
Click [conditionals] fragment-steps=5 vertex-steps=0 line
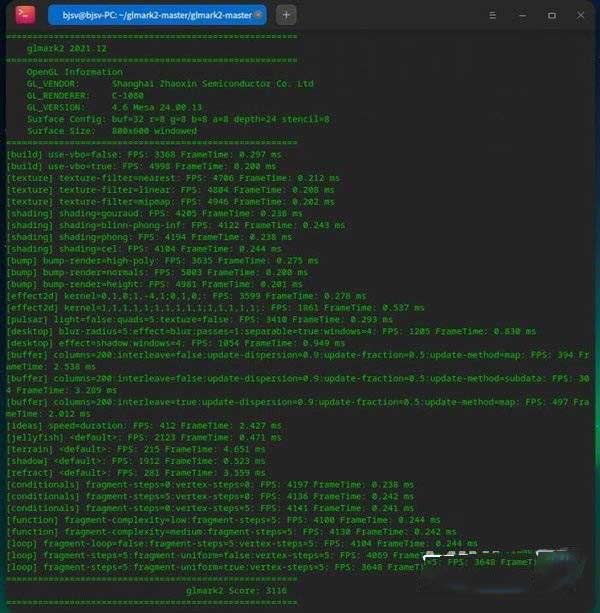210,496
